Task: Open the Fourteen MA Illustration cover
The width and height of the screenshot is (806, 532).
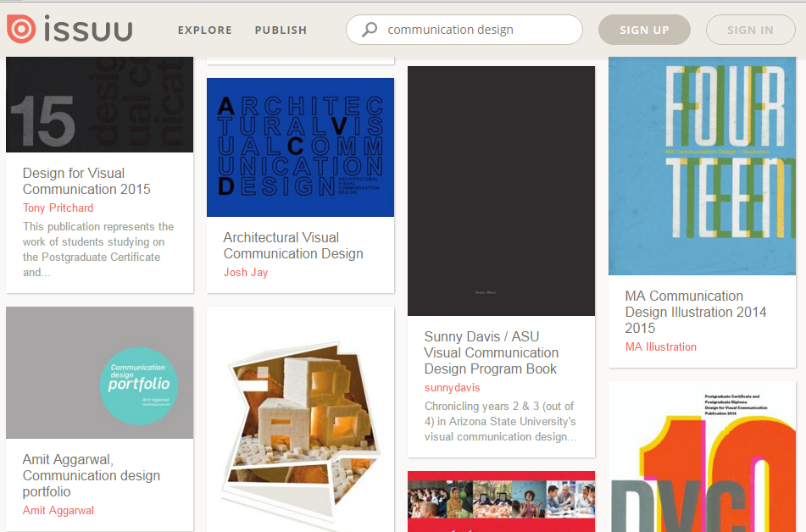Action: [x=702, y=166]
